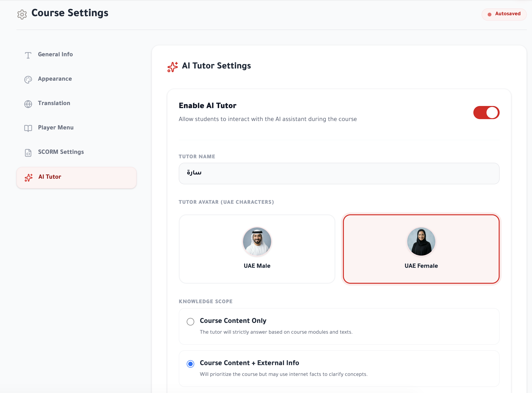Image resolution: width=532 pixels, height=393 pixels.
Task: Click the Tutor Name input field
Action: click(x=339, y=174)
